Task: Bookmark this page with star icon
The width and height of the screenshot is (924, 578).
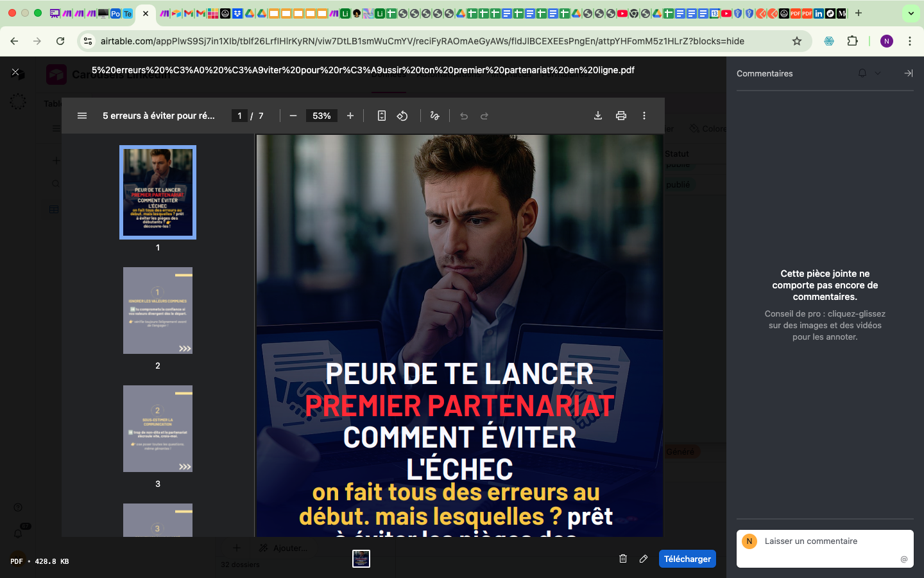Action: point(797,41)
